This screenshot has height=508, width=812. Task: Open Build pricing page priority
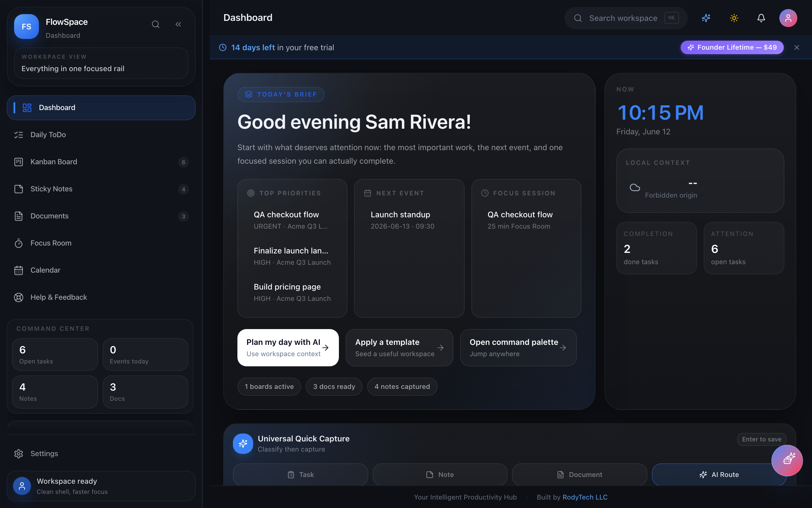click(x=292, y=292)
